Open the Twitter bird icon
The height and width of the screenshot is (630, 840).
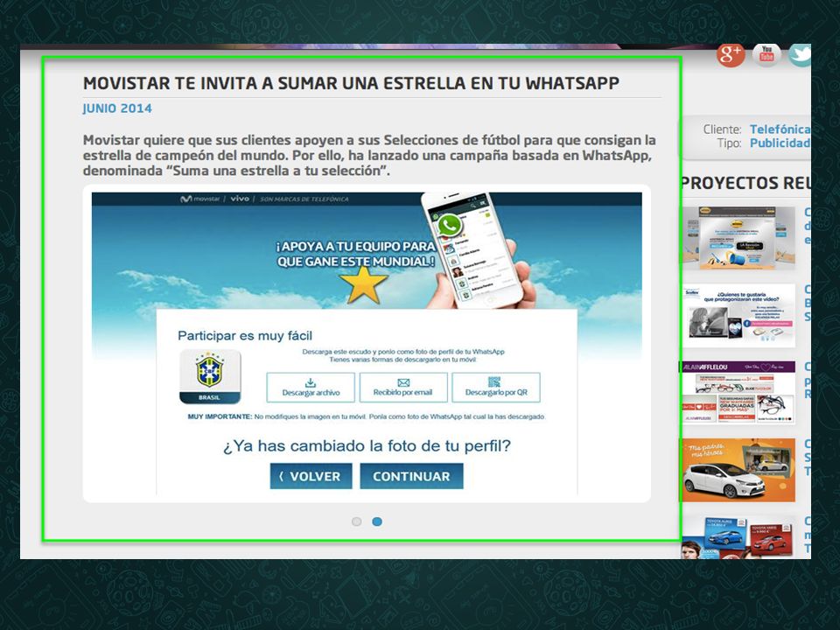(801, 54)
